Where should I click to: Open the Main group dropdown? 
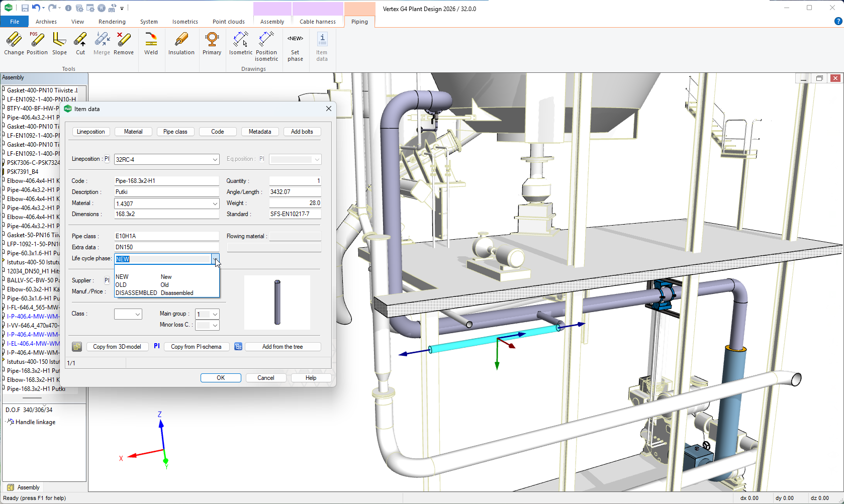click(x=215, y=315)
